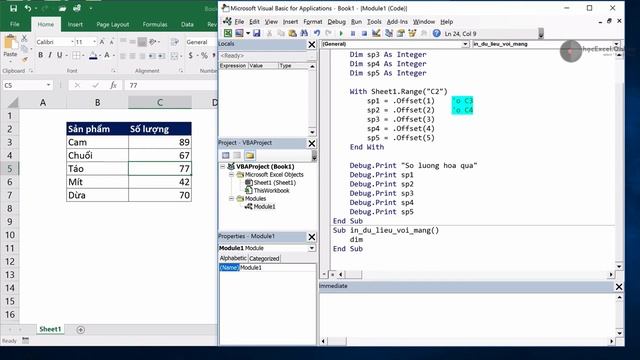Increase font size with large A icon

(102, 42)
